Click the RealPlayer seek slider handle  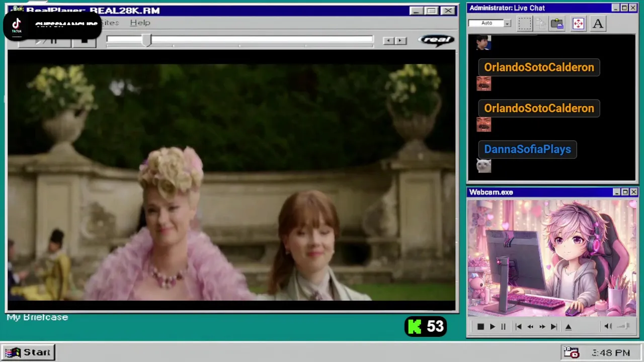point(146,40)
